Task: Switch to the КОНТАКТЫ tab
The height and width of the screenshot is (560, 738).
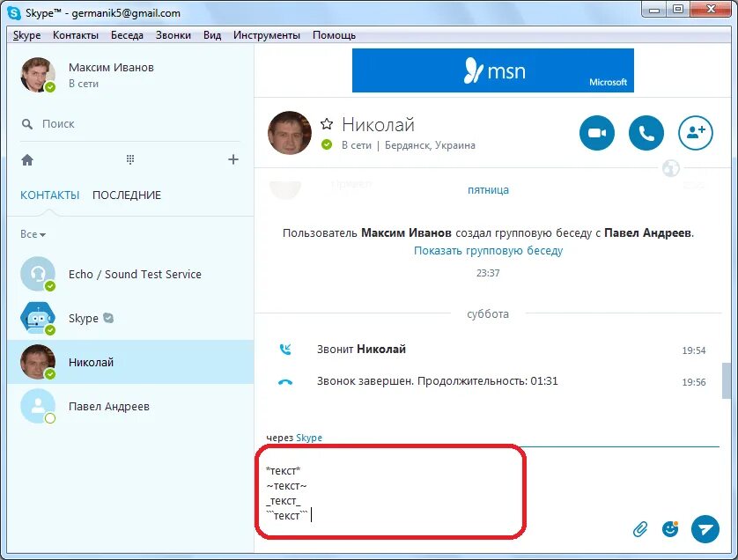Action: pyautogui.click(x=50, y=195)
